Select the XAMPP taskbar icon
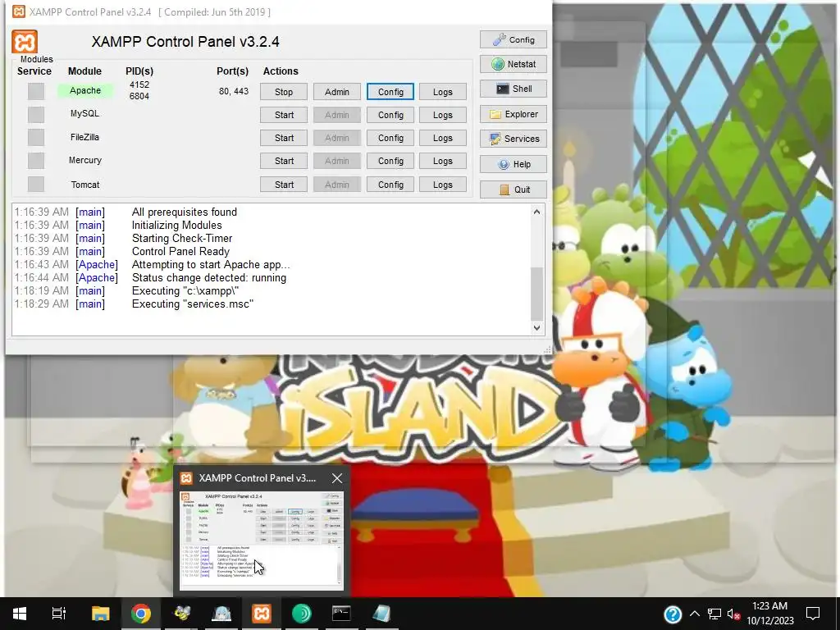Image resolution: width=840 pixels, height=630 pixels. (x=262, y=614)
